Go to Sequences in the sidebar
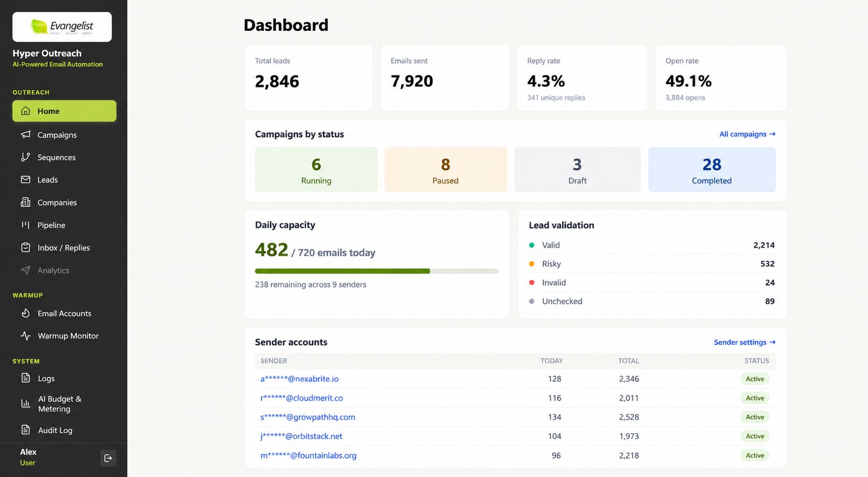The image size is (868, 477). click(64, 157)
